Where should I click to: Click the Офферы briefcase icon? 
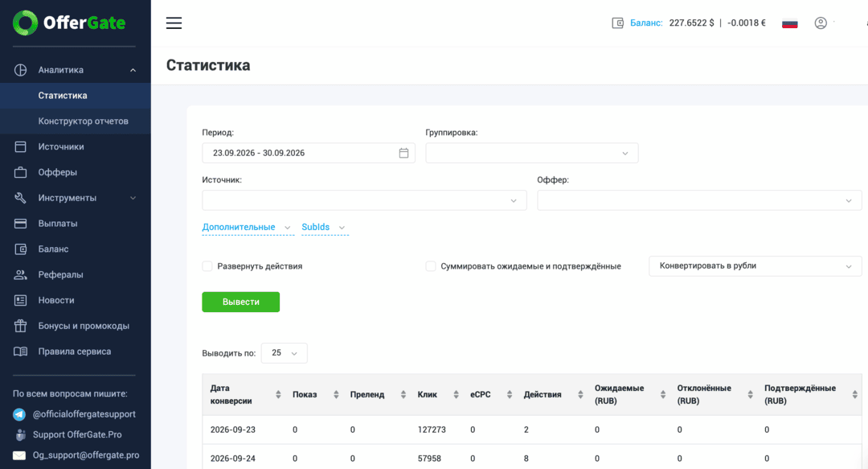(20, 172)
